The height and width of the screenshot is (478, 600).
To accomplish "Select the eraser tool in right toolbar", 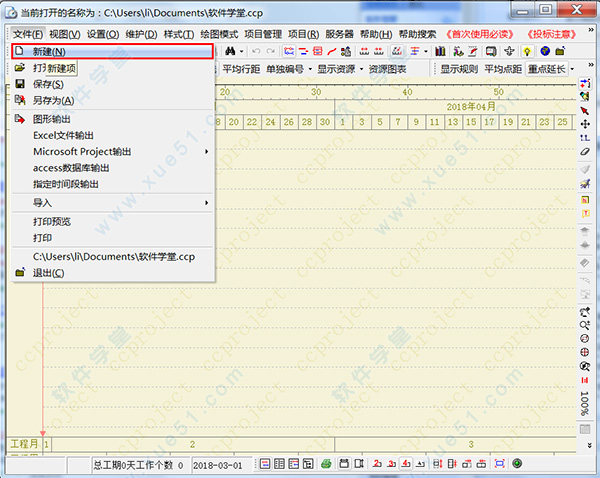I will (x=584, y=151).
